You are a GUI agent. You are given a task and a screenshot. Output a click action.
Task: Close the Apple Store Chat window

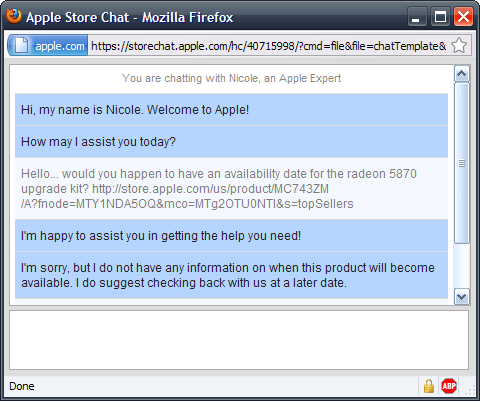[x=463, y=17]
